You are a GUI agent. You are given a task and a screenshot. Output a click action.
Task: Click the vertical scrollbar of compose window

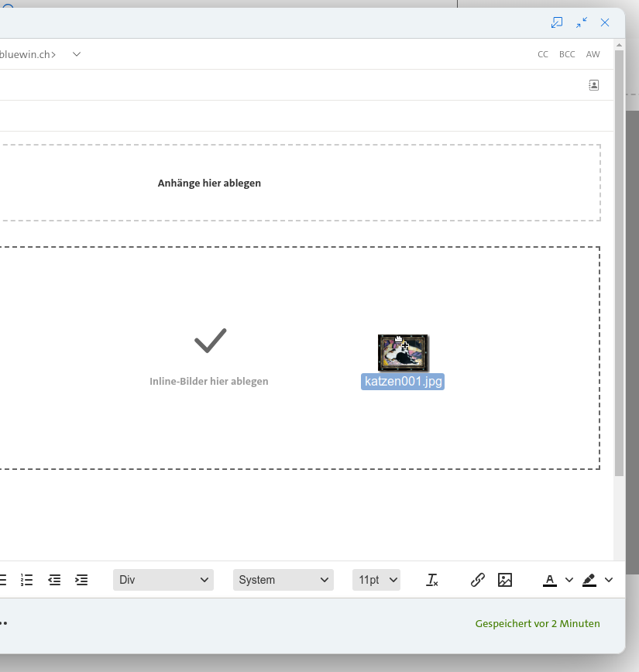(619, 263)
